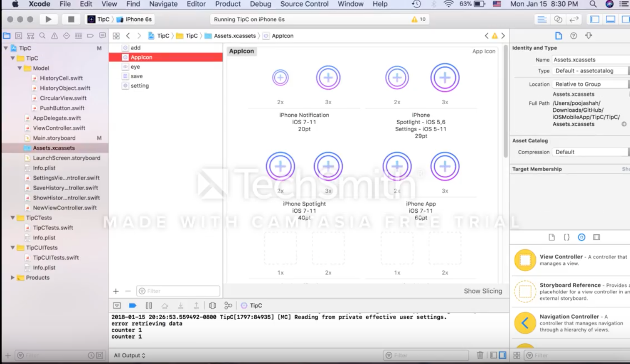Open the All Output selector

tap(130, 355)
